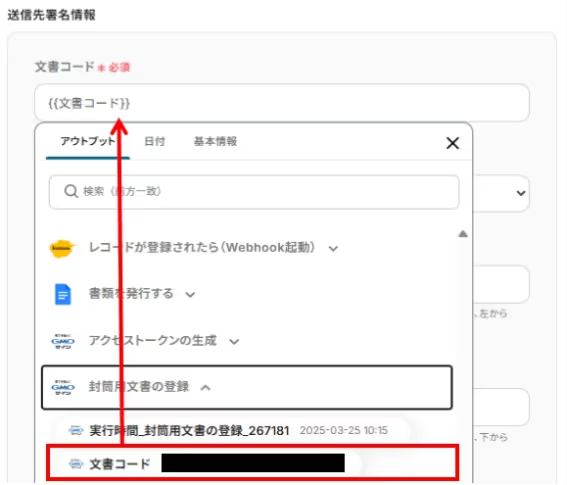The height and width of the screenshot is (485, 567).
Task: Click small icon beside 文書コード output item
Action: pyautogui.click(x=76, y=464)
